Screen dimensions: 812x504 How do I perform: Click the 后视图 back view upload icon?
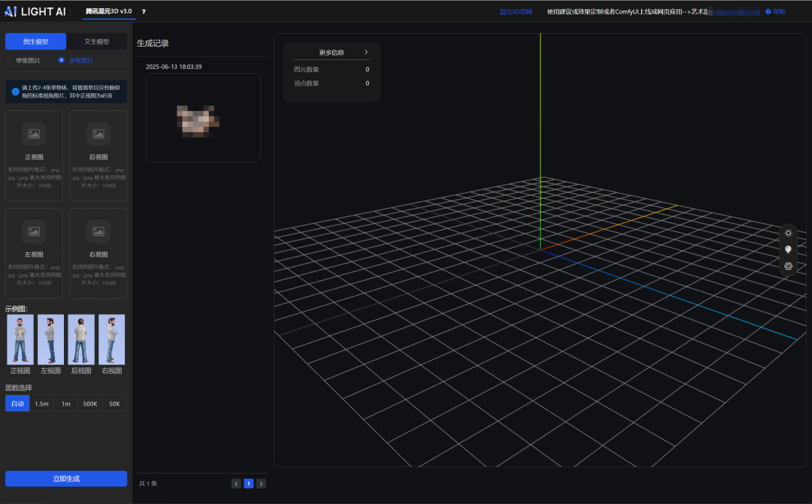click(98, 134)
